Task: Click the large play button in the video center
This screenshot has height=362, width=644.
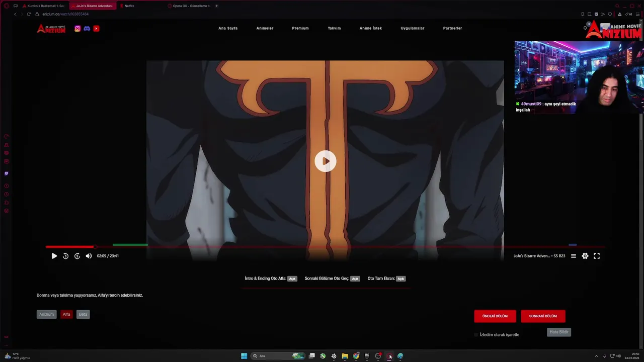Action: click(x=326, y=161)
